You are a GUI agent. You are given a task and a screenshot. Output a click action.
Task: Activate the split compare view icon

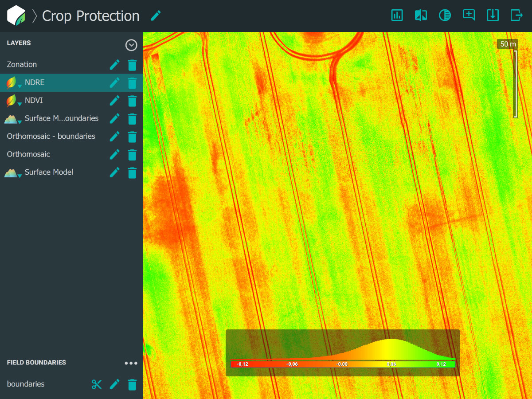tap(421, 15)
